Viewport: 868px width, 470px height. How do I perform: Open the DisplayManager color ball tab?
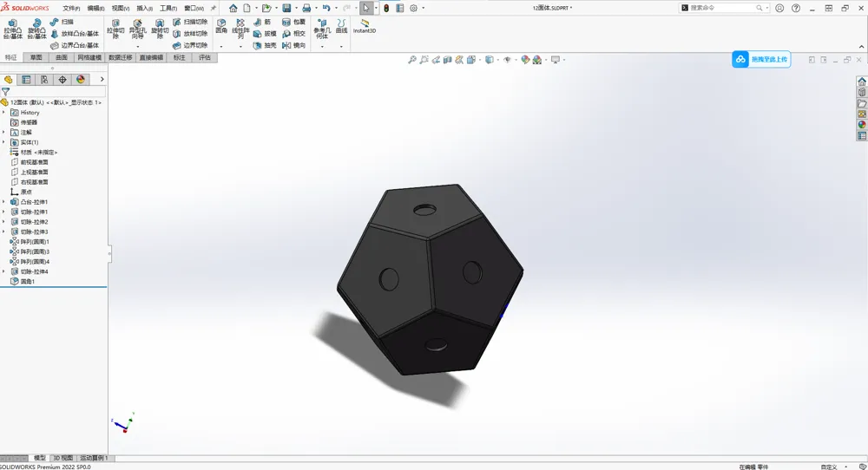[x=81, y=80]
